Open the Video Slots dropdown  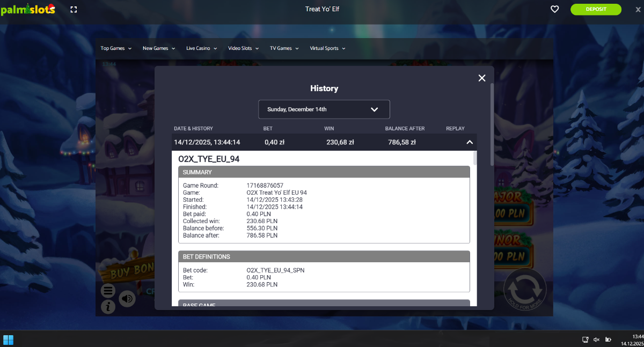coord(243,48)
